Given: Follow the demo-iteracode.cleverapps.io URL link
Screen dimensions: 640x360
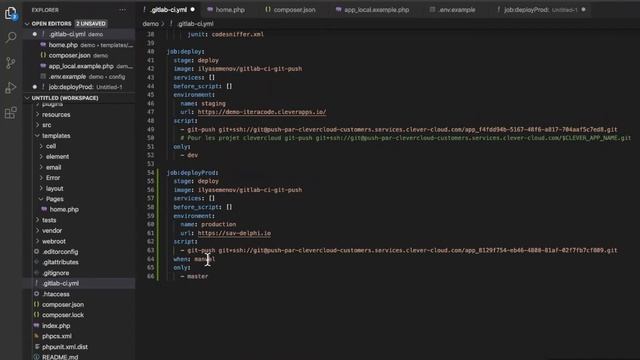Looking at the screenshot, I should [262, 112].
